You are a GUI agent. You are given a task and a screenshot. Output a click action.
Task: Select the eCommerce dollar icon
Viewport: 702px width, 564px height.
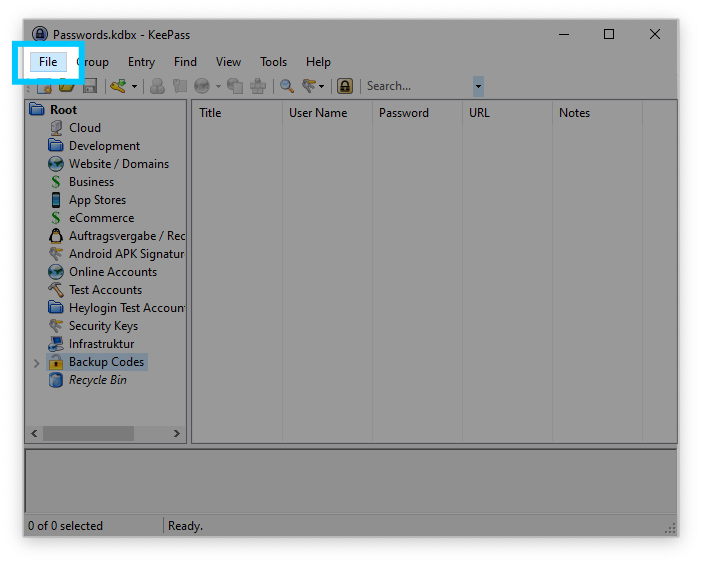[56, 218]
